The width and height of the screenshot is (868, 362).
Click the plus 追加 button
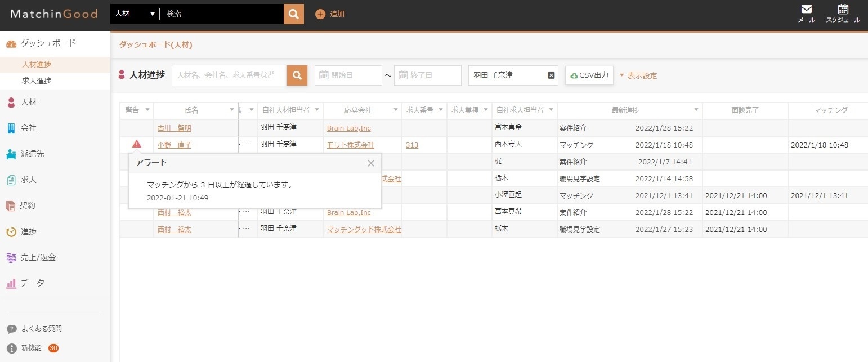tap(330, 14)
